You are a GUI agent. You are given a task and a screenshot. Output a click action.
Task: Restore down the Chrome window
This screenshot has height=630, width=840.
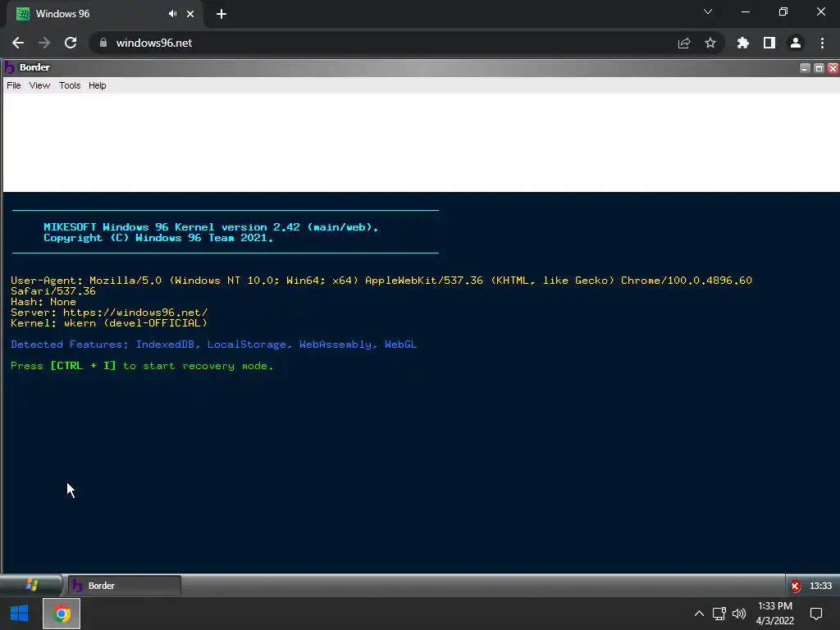pyautogui.click(x=783, y=11)
